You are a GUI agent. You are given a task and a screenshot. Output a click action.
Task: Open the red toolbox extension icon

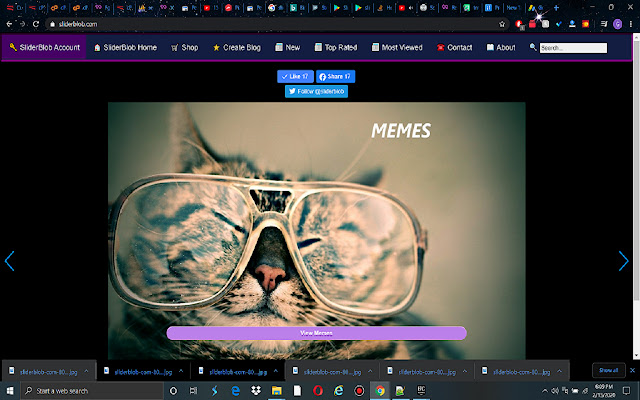(532, 24)
